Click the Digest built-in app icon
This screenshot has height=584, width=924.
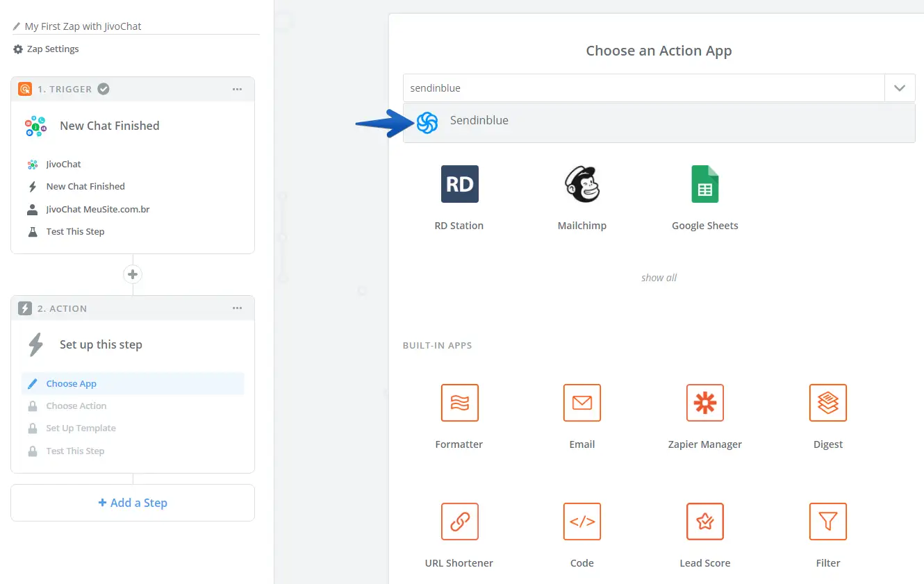[827, 403]
